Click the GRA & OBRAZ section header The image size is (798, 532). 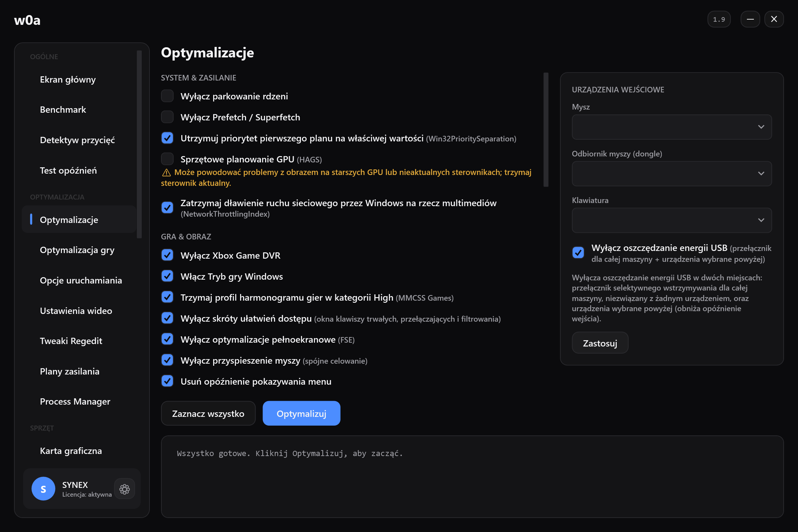(186, 237)
